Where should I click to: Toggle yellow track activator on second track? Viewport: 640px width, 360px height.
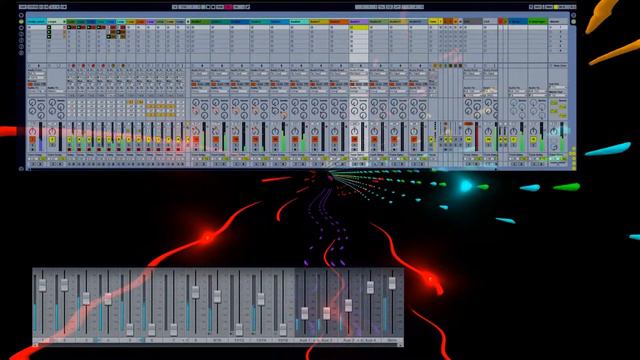click(x=52, y=140)
